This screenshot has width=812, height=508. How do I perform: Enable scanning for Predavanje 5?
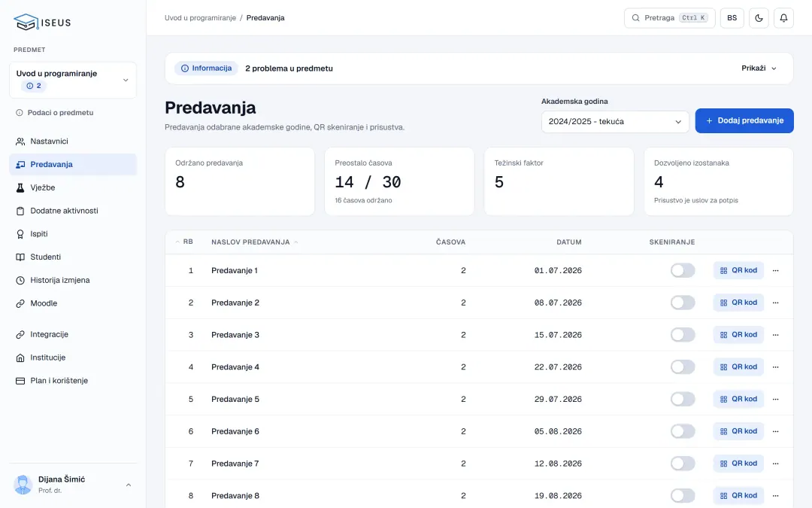[683, 399]
